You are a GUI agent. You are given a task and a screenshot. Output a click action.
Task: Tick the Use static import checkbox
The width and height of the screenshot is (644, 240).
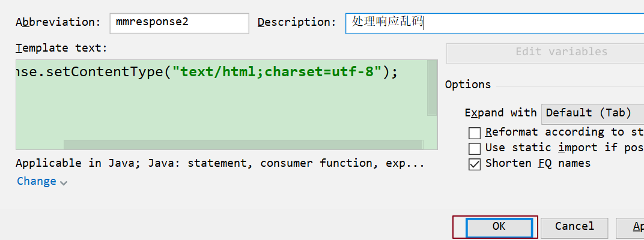[475, 148]
